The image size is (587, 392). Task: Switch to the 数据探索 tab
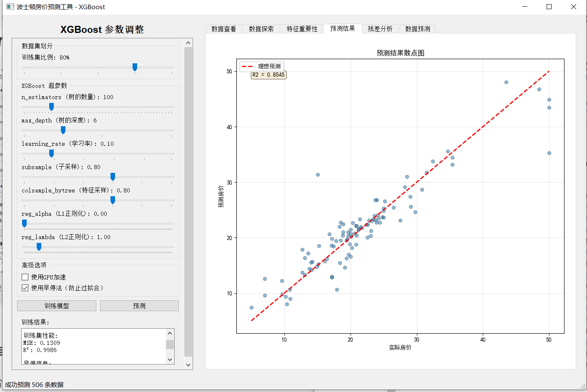261,29
